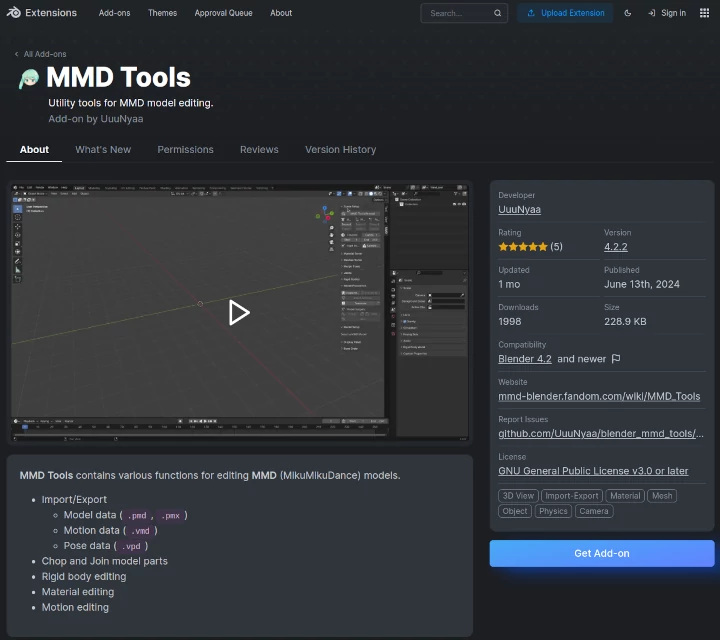720x640 pixels.
Task: Open developer UuuNyaa profile link
Action: pyautogui.click(x=519, y=209)
